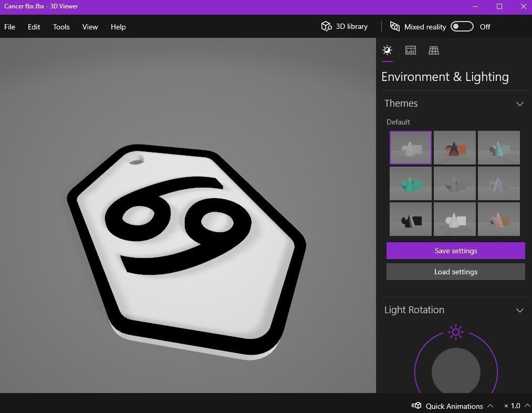Click the Cancer keychain 3D model
The image size is (532, 413).
[186, 251]
